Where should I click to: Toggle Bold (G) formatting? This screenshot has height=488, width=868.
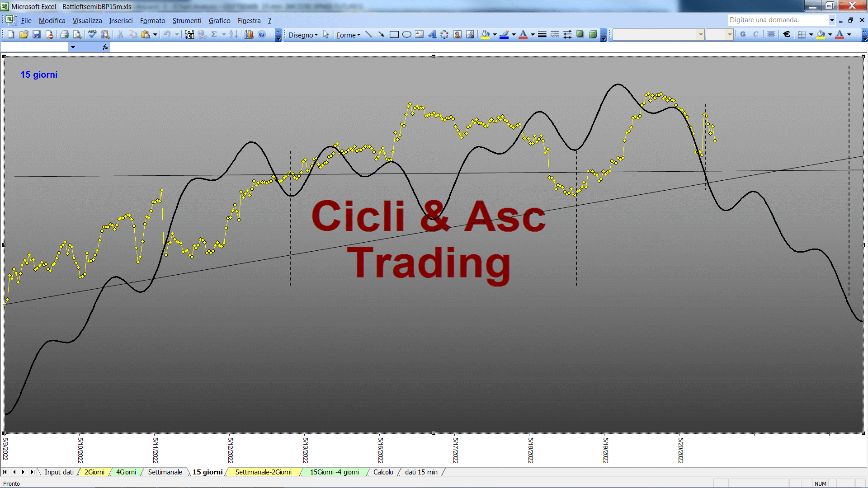click(x=743, y=34)
